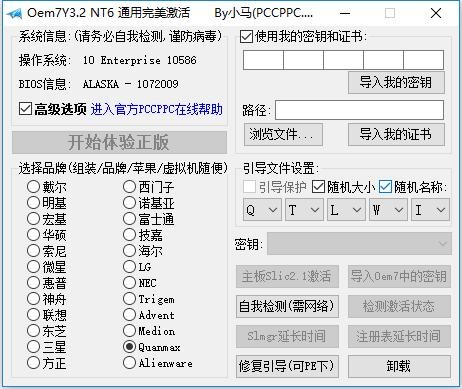The height and width of the screenshot is (389, 462).
Task: Expand the 密钥 combo box
Action: click(359, 244)
